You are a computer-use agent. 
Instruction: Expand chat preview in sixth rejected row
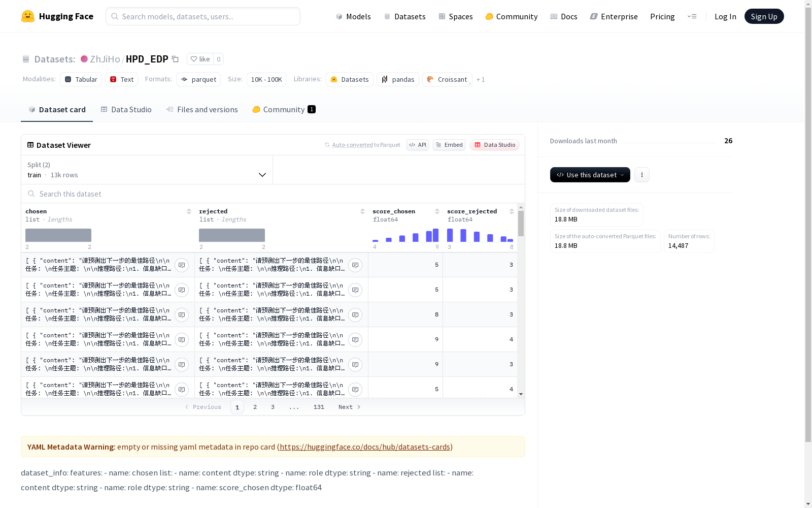(355, 390)
